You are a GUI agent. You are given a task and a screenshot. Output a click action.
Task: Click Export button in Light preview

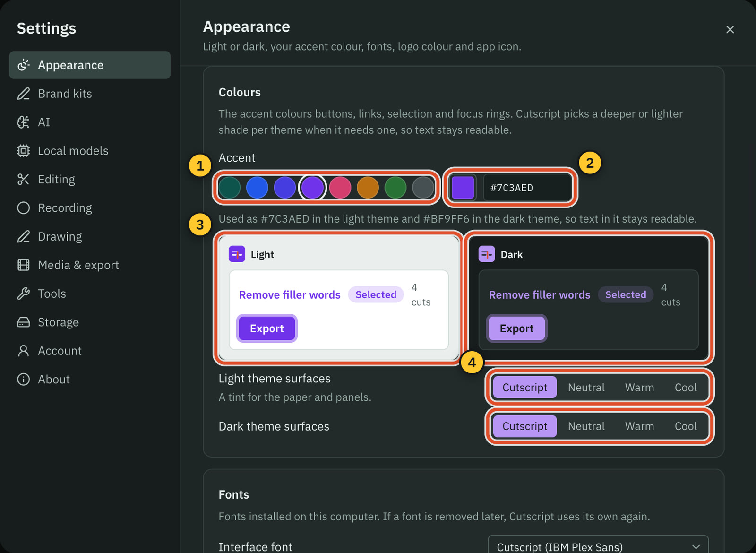[x=267, y=328]
